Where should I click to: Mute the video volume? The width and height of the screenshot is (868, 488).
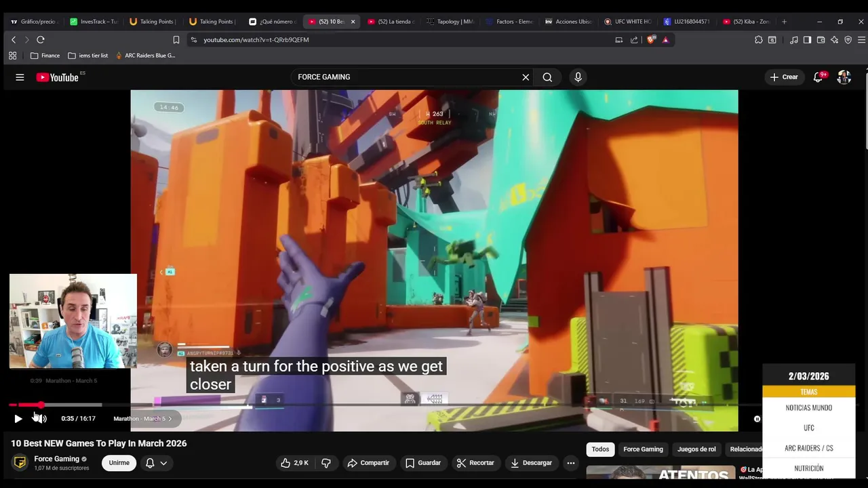tap(41, 419)
